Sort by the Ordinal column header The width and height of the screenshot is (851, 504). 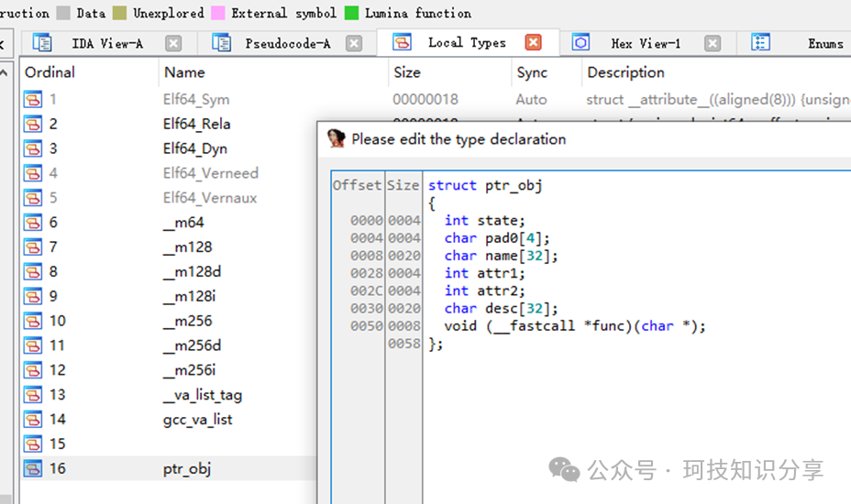pos(50,72)
